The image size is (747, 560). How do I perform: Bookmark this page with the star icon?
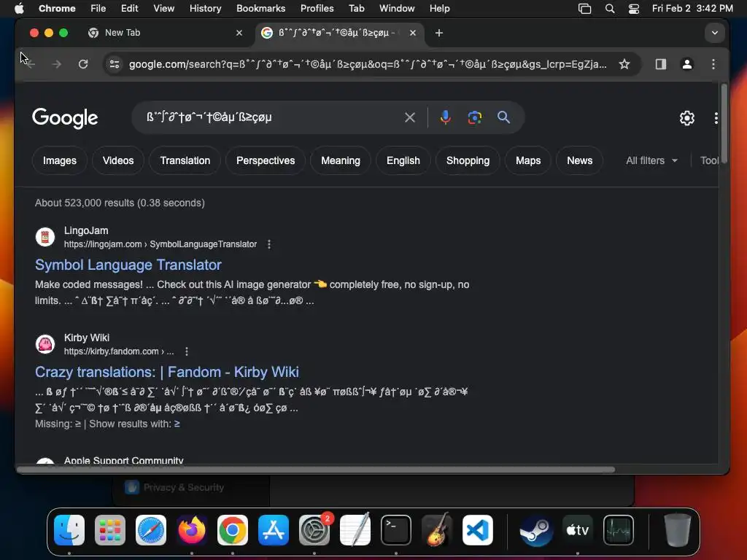pyautogui.click(x=624, y=64)
